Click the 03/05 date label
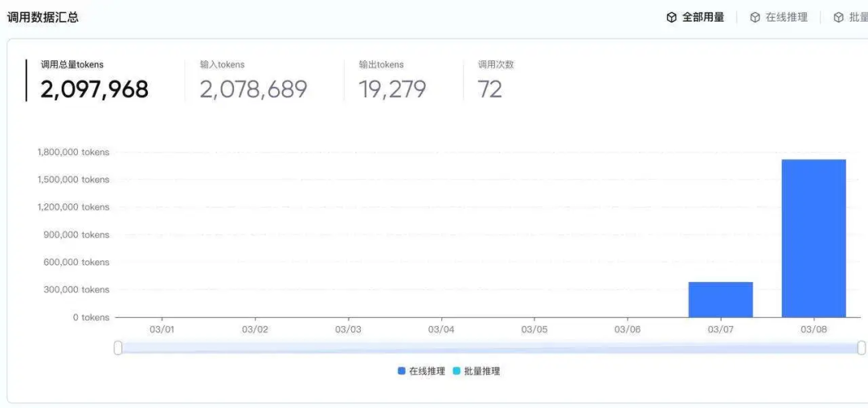Image resolution: width=868 pixels, height=408 pixels. click(x=534, y=330)
